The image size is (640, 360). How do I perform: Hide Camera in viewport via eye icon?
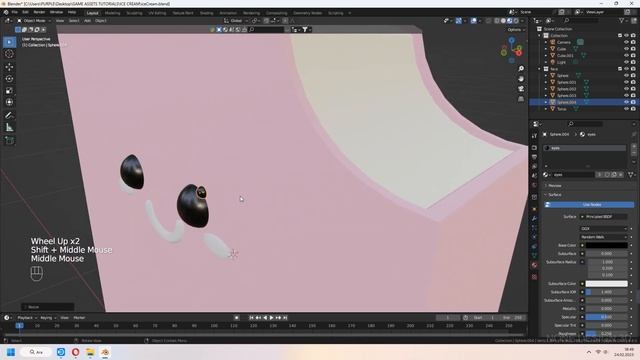coord(627,42)
